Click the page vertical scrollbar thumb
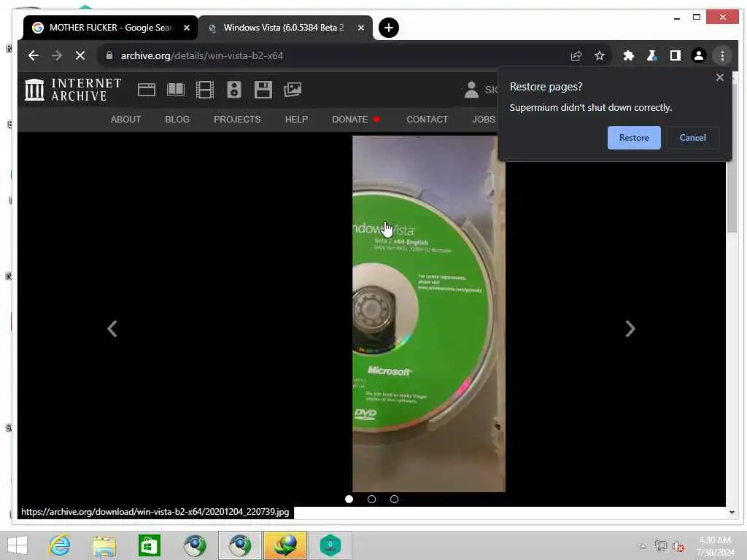 [732, 157]
